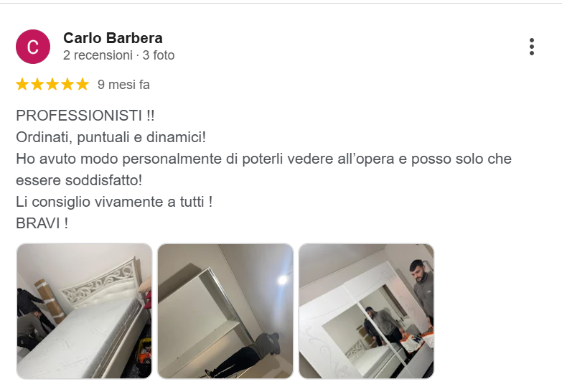Open the wardrobe assembly photo
562x392 pixels.
point(225,311)
